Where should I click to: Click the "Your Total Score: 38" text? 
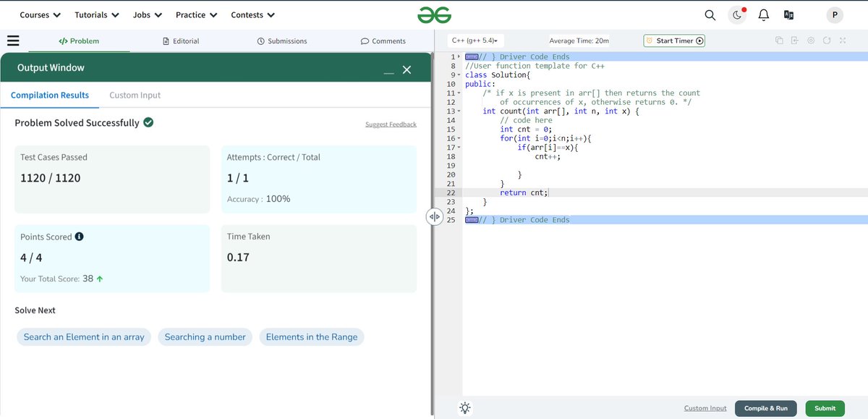[61, 278]
